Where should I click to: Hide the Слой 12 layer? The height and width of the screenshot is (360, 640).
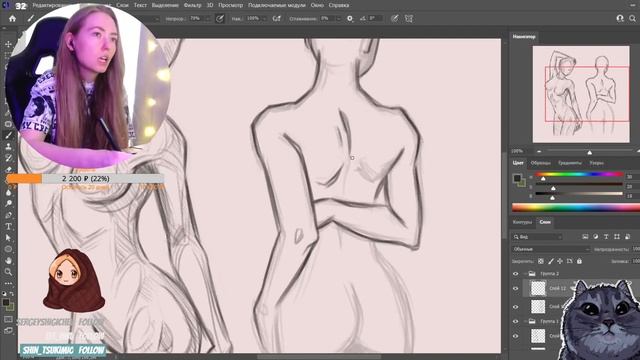pos(516,289)
